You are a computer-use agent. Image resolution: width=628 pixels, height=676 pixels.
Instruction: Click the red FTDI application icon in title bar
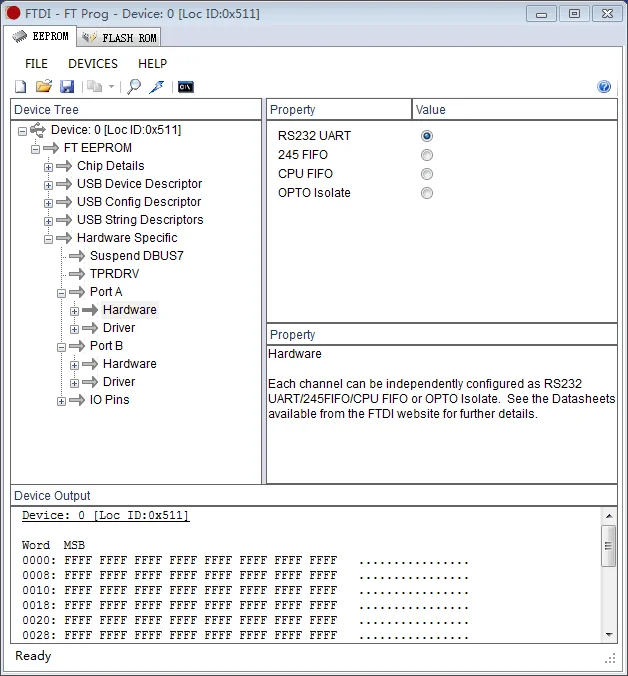[x=13, y=13]
